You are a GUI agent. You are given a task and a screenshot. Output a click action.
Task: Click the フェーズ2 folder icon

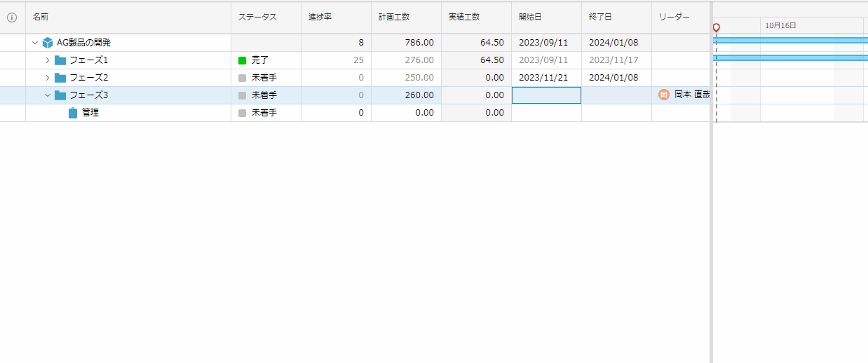60,78
